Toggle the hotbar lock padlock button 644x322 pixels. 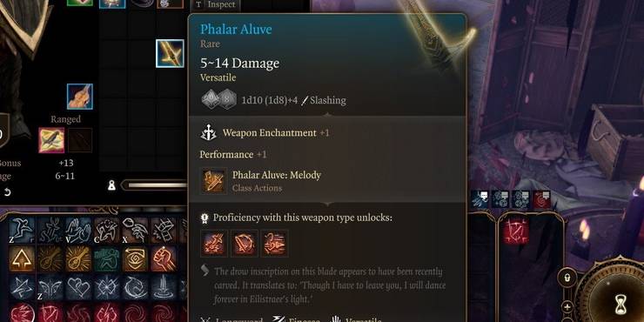(x=567, y=278)
